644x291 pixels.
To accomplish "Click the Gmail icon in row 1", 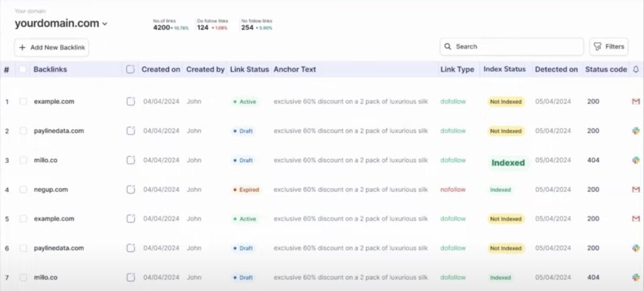I will click(x=635, y=101).
